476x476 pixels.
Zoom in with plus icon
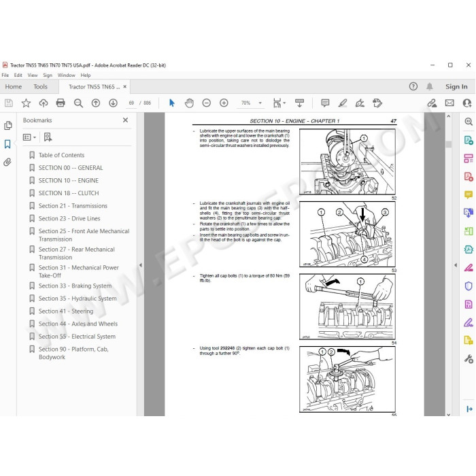(x=224, y=103)
